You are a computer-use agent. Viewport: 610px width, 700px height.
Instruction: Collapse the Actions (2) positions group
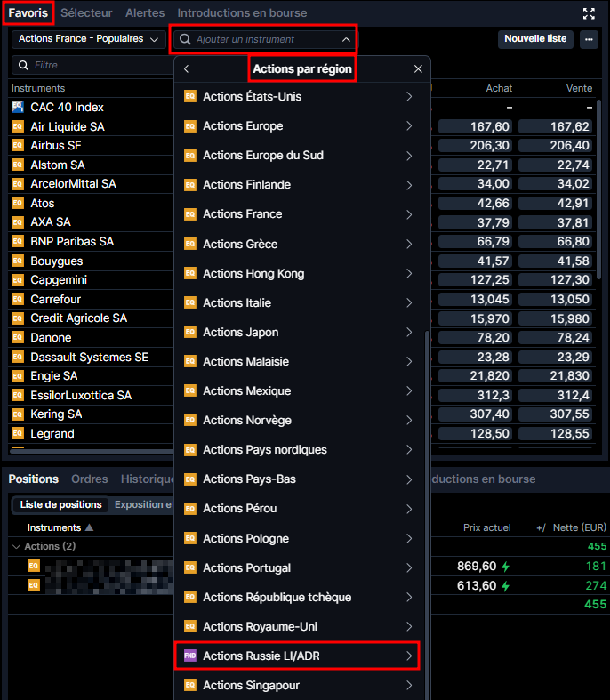[15, 546]
